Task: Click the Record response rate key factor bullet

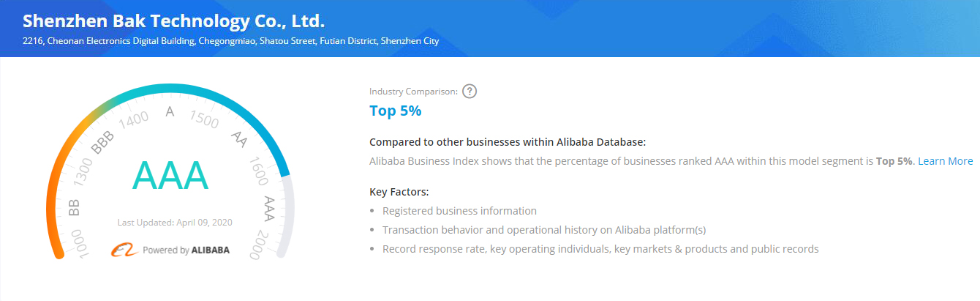Action: tap(600, 249)
